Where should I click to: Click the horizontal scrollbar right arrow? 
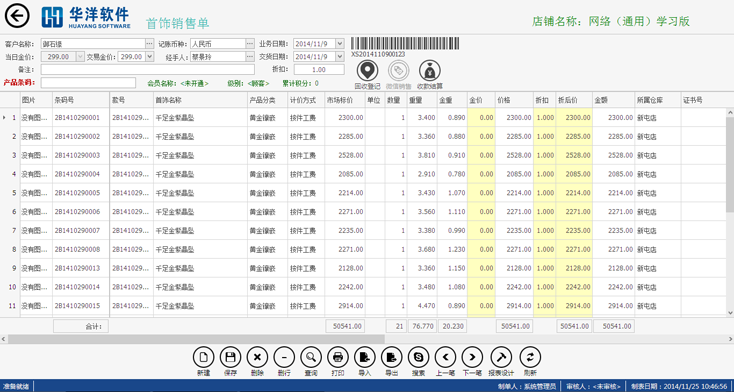tap(730, 339)
